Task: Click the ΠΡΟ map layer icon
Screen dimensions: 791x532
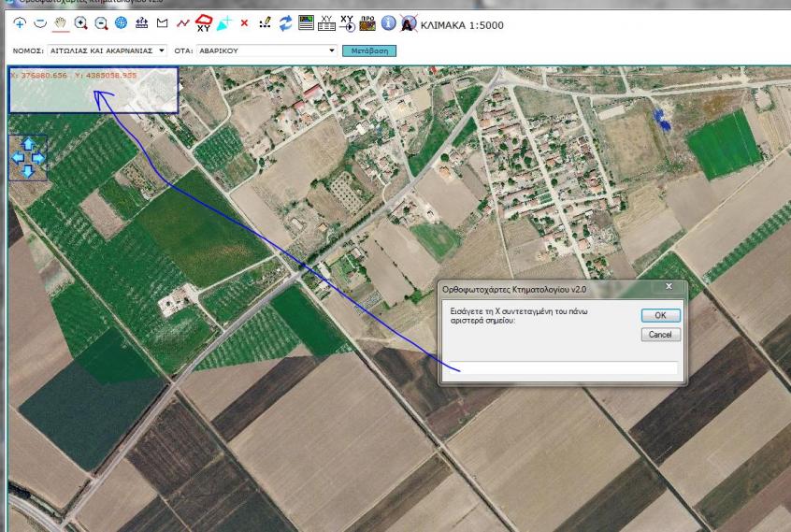Action: pos(367,23)
